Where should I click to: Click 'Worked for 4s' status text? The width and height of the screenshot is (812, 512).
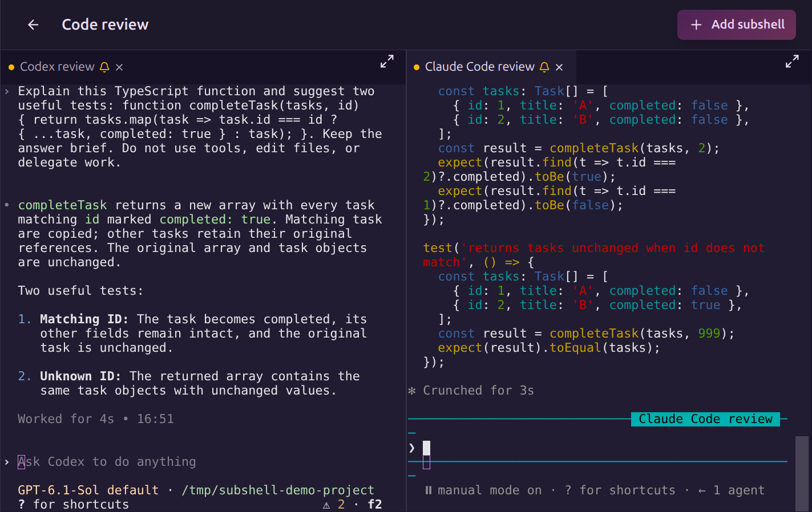click(x=66, y=419)
